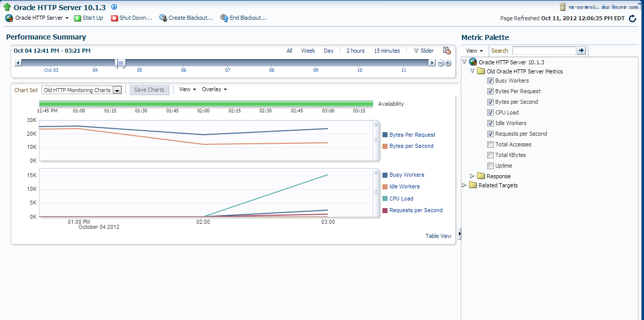Open the Oracle HTTP Server dropdown menu
This screenshot has height=320, width=644.
point(42,18)
